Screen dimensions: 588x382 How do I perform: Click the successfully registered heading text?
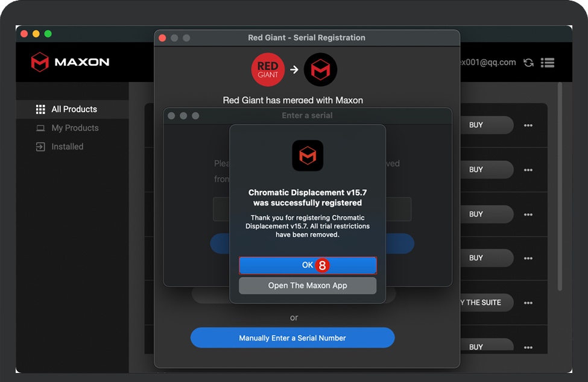coord(308,198)
